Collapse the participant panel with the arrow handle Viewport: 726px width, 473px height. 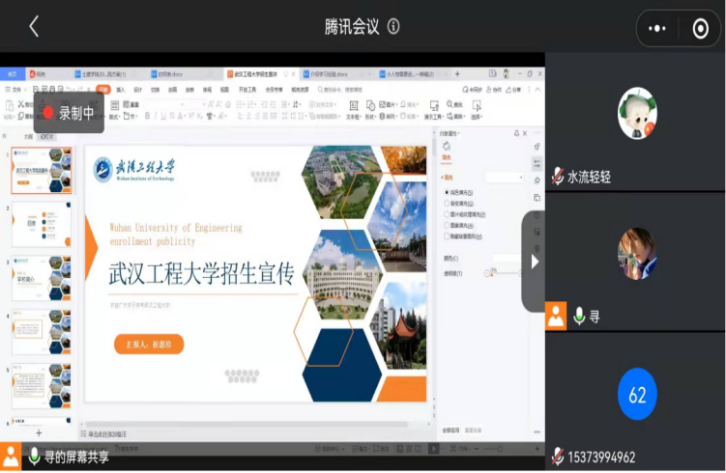(x=534, y=261)
